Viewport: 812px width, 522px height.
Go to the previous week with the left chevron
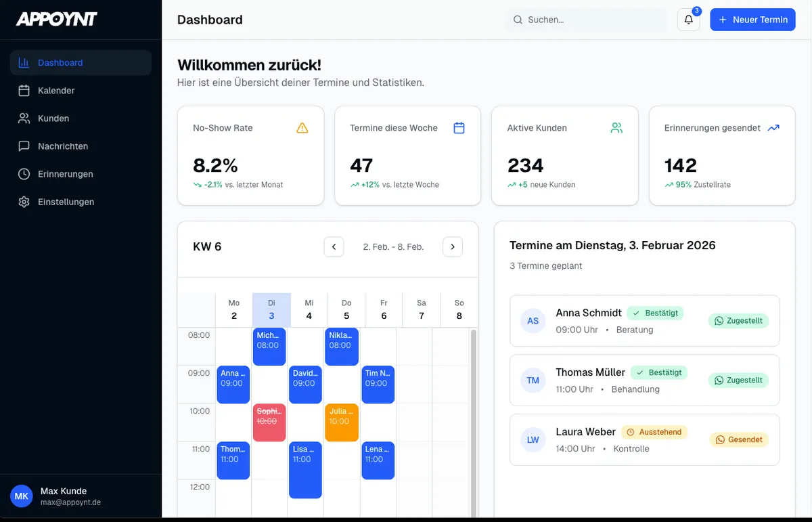[334, 246]
